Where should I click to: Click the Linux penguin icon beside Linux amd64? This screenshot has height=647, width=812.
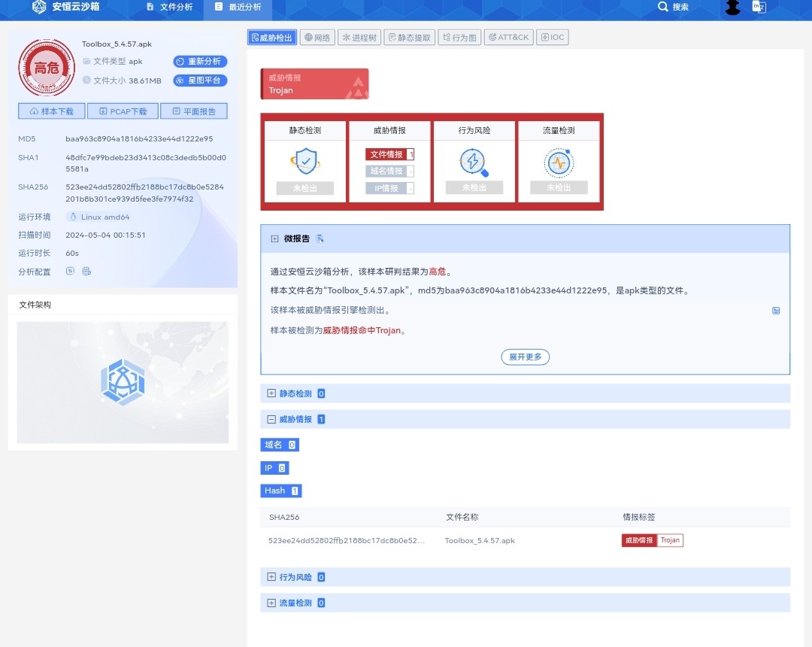[73, 217]
